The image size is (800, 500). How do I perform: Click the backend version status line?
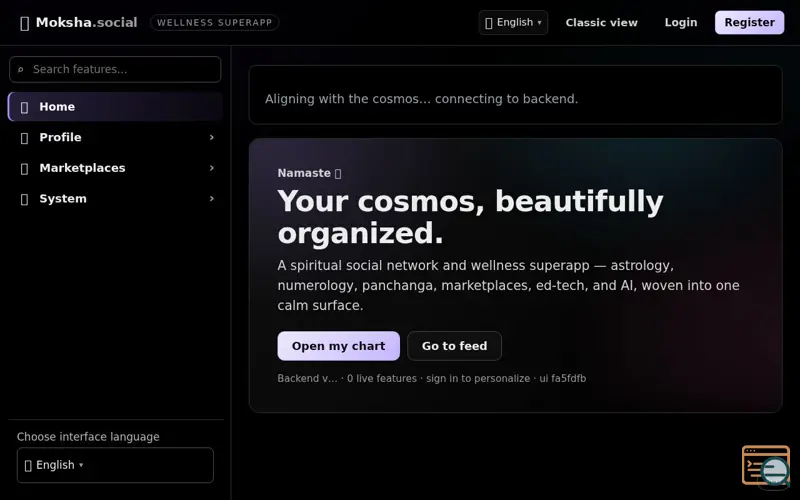pyautogui.click(x=432, y=379)
